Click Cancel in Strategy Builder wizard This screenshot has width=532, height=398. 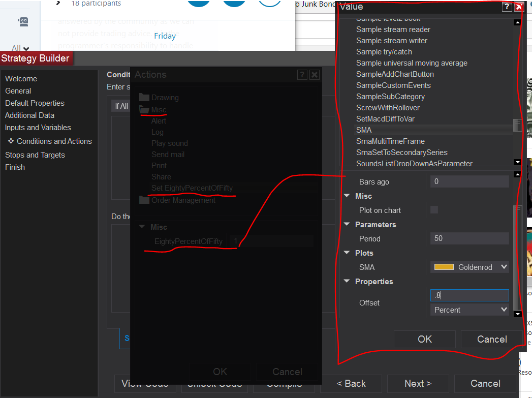click(485, 383)
